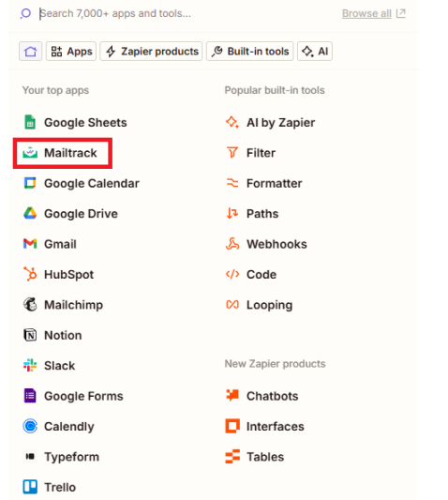
Task: Select the Slack logo icon
Action: pos(30,366)
